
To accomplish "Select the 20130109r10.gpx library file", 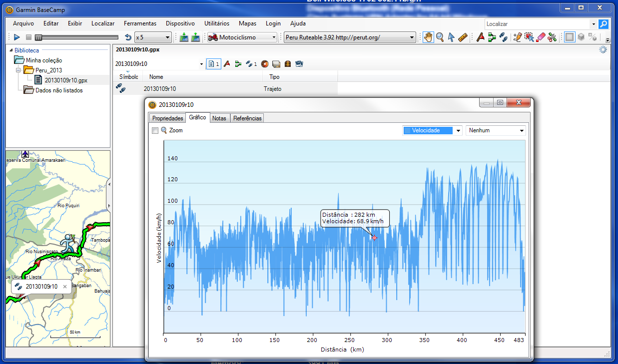I will pyautogui.click(x=66, y=80).
